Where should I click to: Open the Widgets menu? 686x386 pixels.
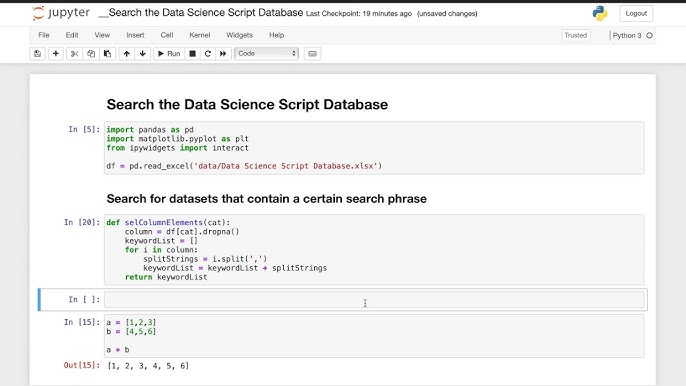(239, 35)
